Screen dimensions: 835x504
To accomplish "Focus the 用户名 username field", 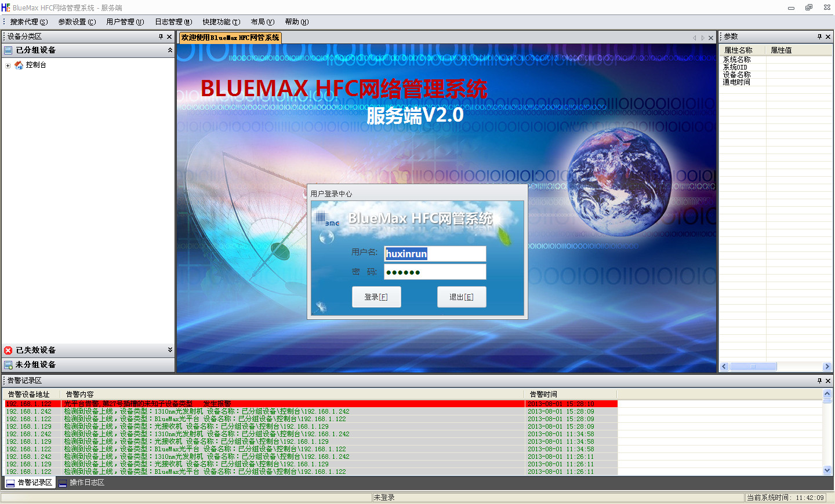I will [435, 254].
